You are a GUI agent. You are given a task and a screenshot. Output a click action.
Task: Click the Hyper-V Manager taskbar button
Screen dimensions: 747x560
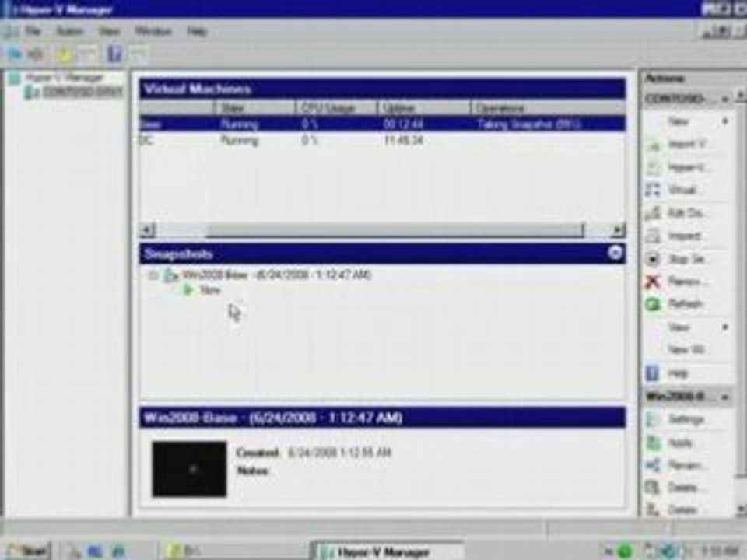tap(387, 551)
